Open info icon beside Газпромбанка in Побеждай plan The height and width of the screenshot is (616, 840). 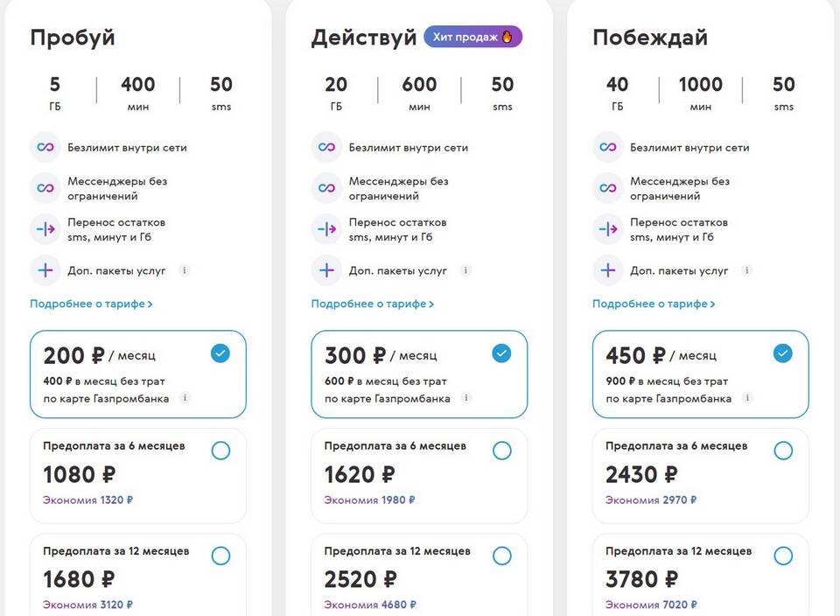coord(747,397)
